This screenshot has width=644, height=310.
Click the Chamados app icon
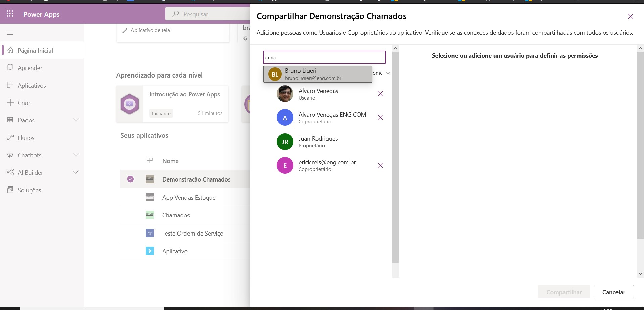pos(150,215)
